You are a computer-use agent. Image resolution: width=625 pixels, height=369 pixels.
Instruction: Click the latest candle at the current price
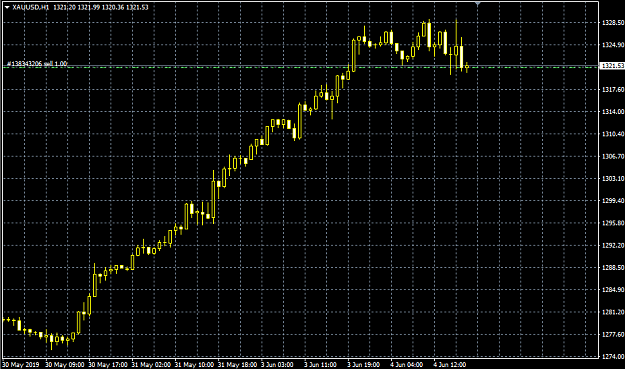coord(467,67)
